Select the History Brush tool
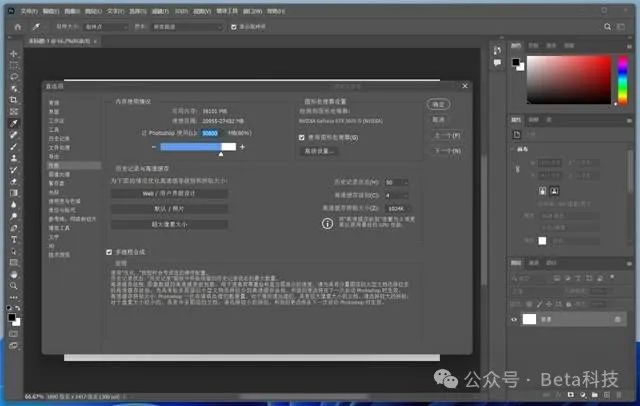 click(13, 170)
